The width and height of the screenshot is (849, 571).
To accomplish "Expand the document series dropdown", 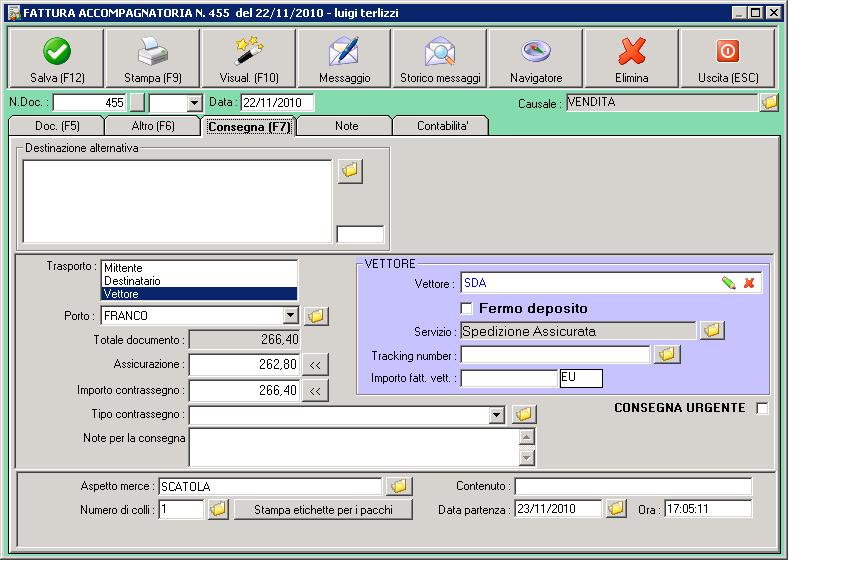I will [194, 103].
